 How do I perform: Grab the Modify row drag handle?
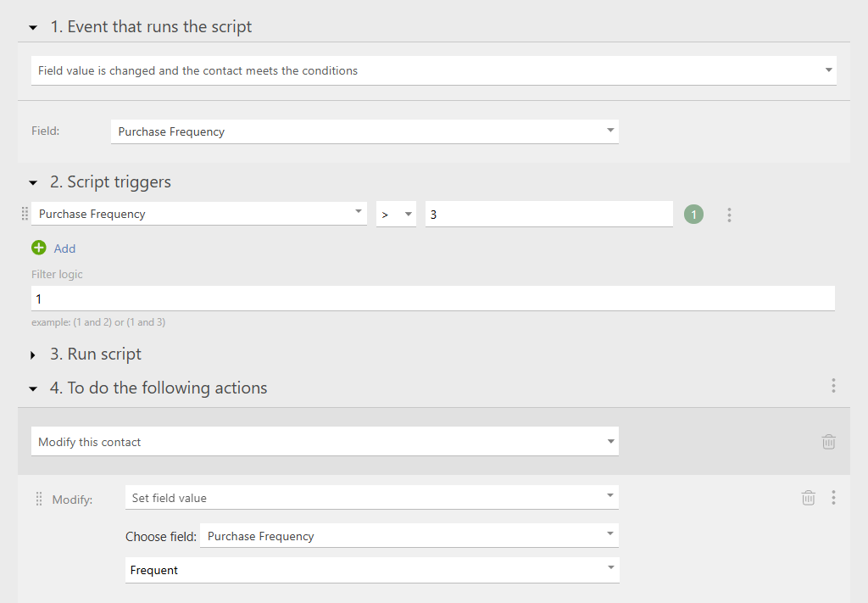click(x=39, y=499)
